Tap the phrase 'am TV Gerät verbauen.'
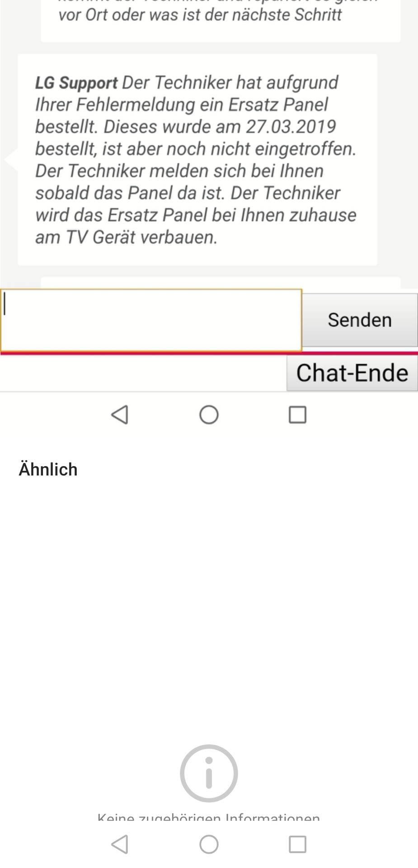This screenshot has height=868, width=418. (x=127, y=237)
